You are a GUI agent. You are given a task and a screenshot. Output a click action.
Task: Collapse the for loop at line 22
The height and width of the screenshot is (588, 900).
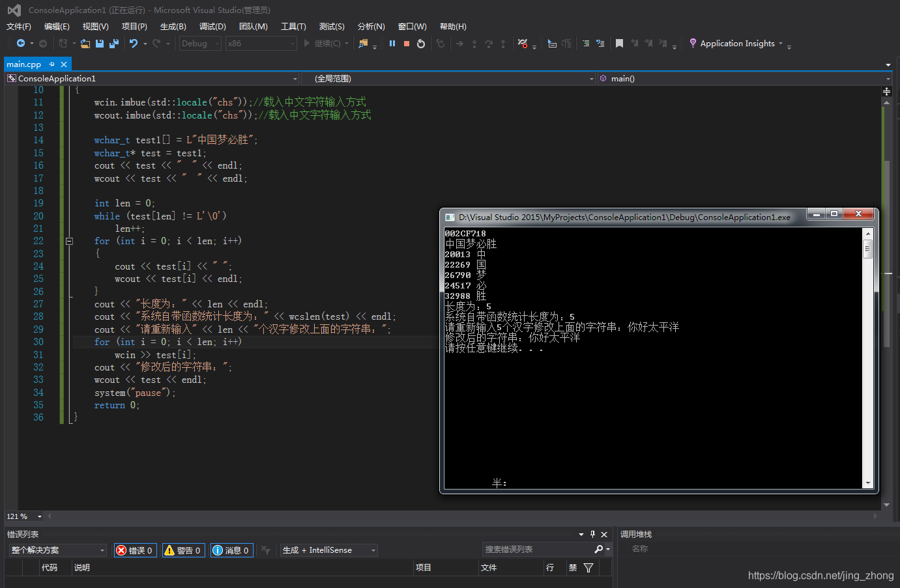point(69,241)
